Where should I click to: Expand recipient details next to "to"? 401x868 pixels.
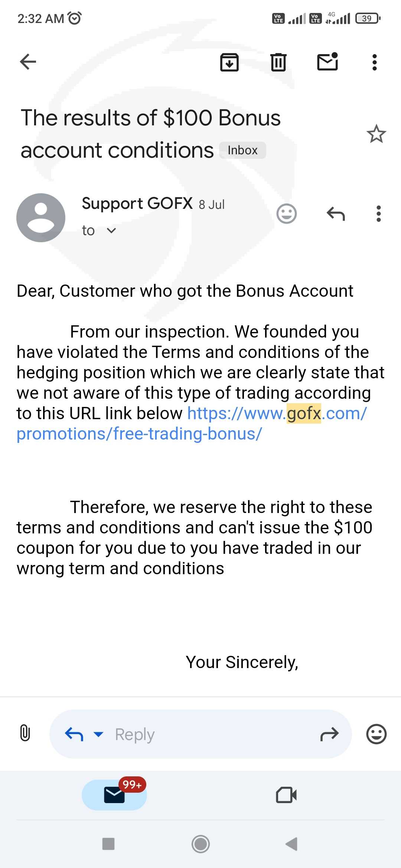111,231
